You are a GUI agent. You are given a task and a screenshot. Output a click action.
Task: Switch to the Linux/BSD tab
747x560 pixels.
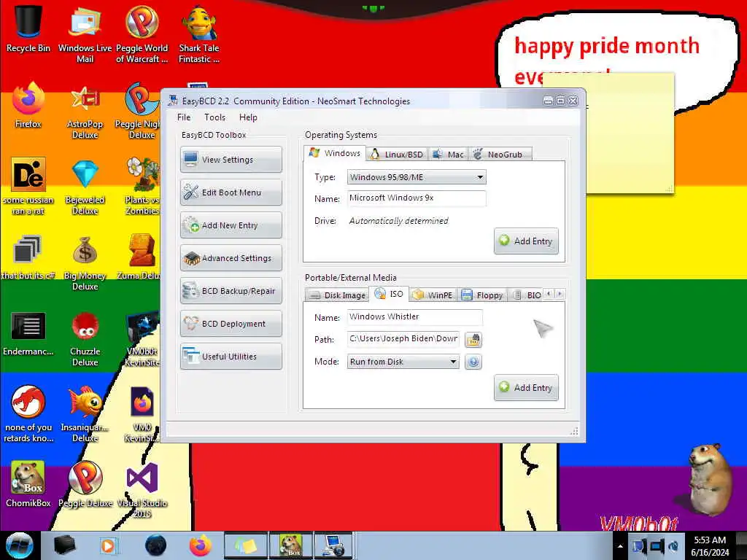tap(397, 155)
